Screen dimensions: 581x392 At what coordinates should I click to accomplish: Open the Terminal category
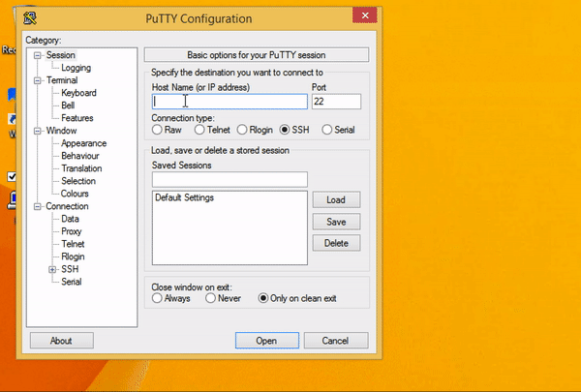[x=62, y=80]
